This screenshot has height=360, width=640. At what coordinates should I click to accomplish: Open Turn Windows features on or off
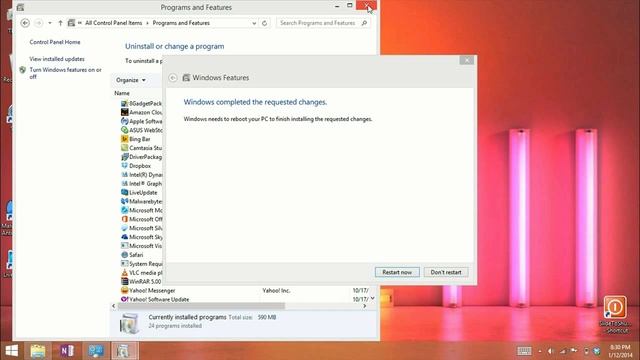click(x=65, y=73)
